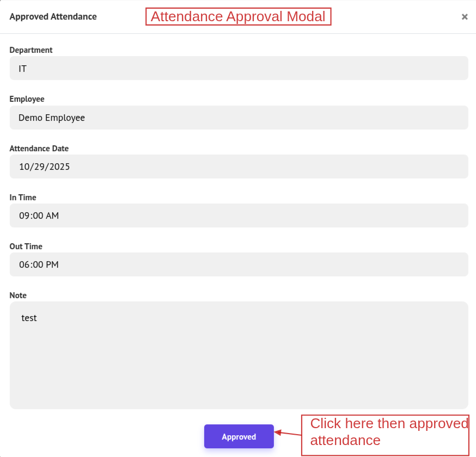Click blank header space left of close icon
Screen dimensions: 476x457
(398, 17)
